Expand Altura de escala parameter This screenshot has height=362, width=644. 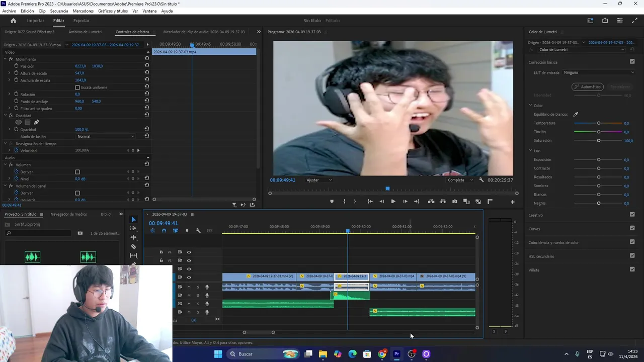tap(9, 73)
